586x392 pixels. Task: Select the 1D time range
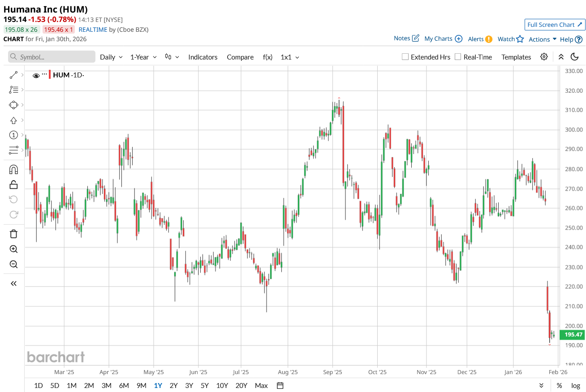point(39,385)
